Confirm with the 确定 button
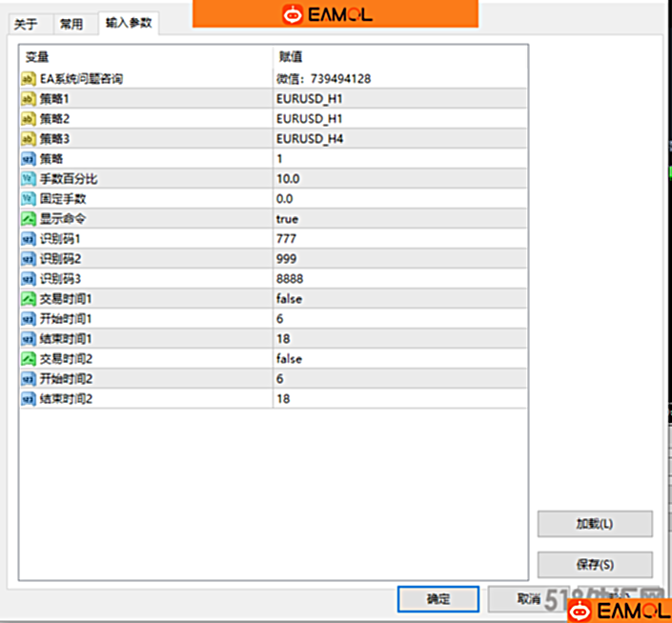The width and height of the screenshot is (672, 623). point(438,599)
